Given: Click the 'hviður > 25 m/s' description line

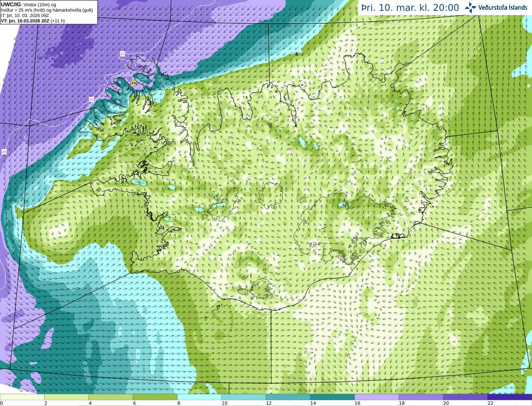Looking at the screenshot, I should (47, 10).
